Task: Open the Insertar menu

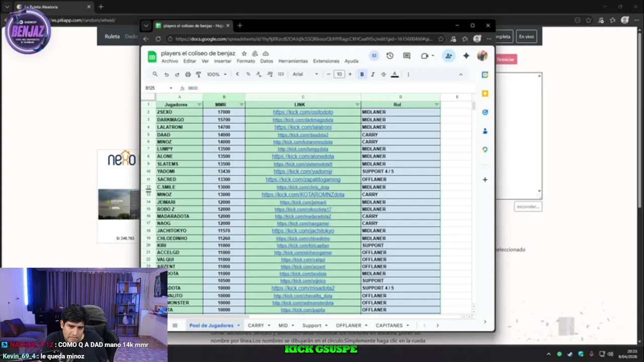Action: (x=222, y=61)
